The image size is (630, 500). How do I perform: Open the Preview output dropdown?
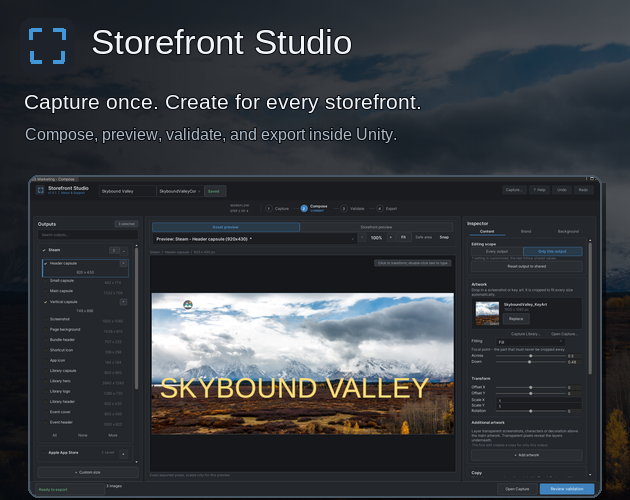(254, 239)
